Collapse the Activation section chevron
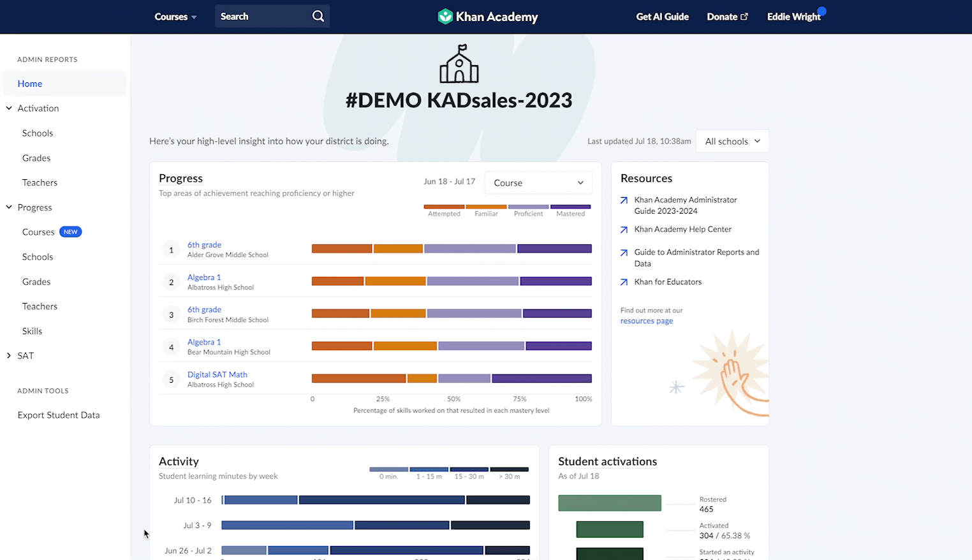Screen dimensions: 972x560 pos(9,108)
